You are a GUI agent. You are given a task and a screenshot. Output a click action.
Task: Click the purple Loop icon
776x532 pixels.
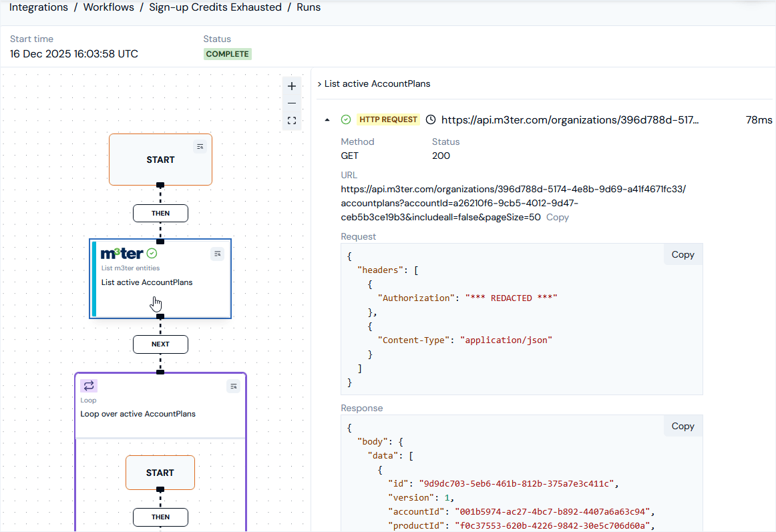point(89,386)
